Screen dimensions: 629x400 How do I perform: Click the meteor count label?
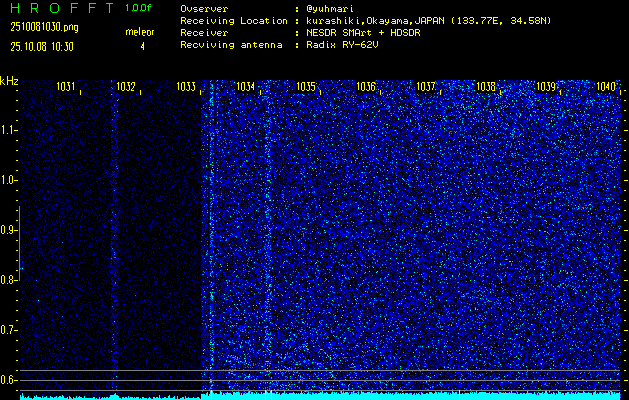coord(140,32)
